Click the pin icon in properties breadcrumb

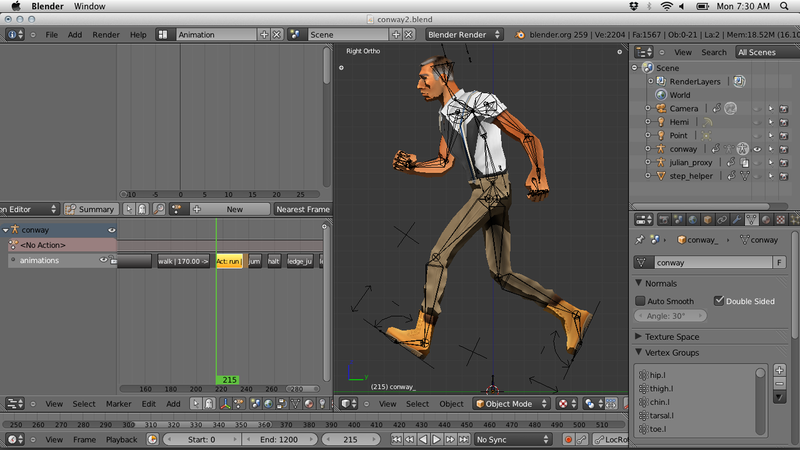pyautogui.click(x=640, y=240)
